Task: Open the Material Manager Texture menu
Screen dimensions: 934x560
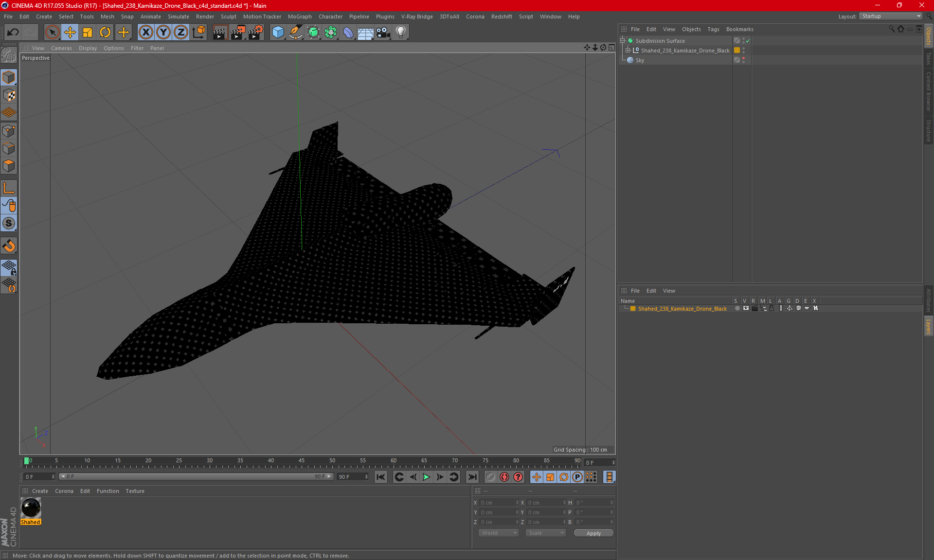Action: point(135,491)
